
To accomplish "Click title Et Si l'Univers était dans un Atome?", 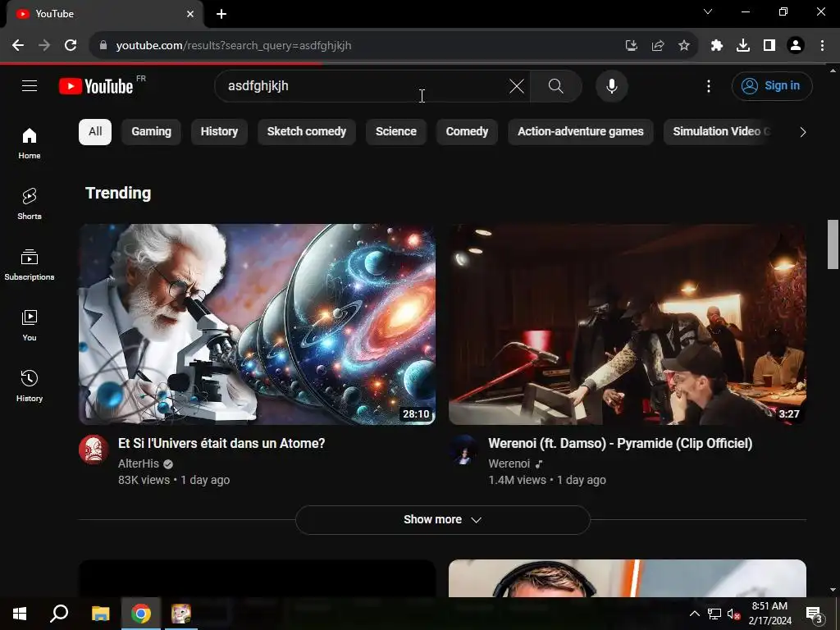I will click(221, 444).
